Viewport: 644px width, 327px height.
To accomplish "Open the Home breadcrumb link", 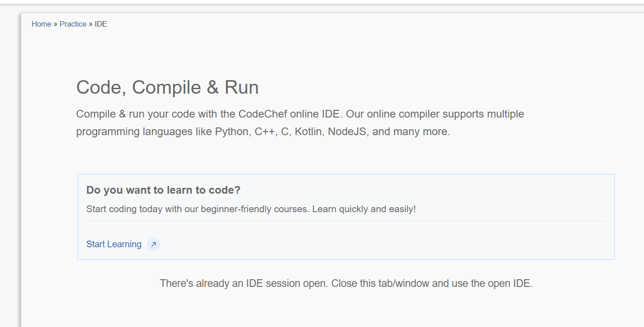I will point(41,24).
